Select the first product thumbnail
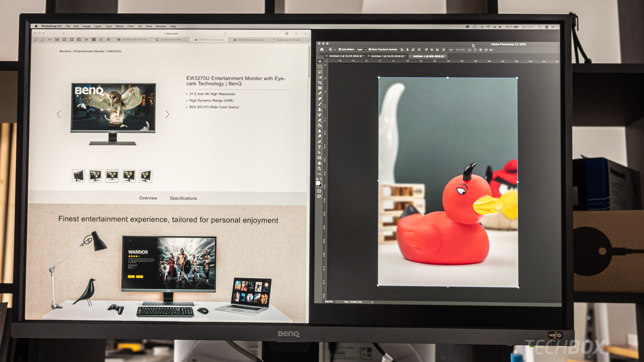The width and height of the screenshot is (644, 362). (78, 176)
